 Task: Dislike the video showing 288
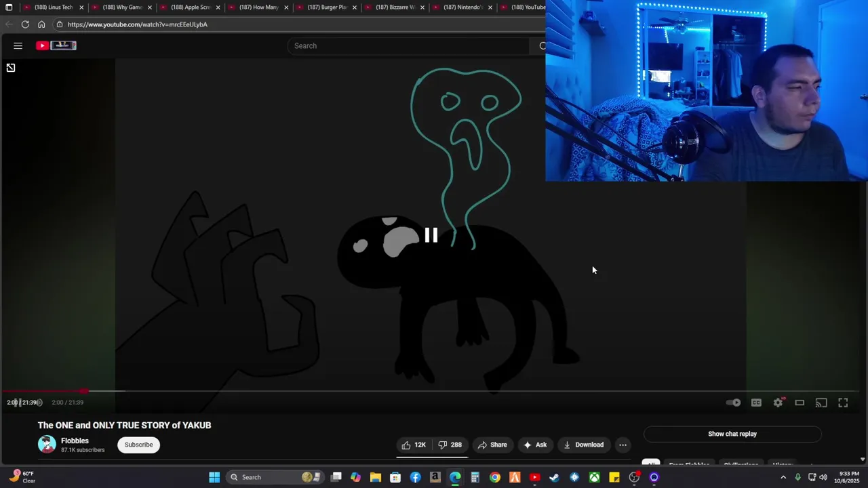coord(450,445)
